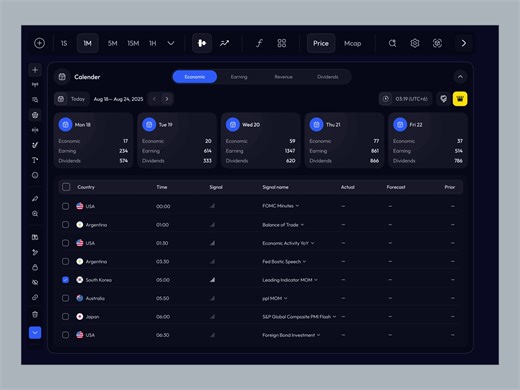Check the Argentina Fed Bostic Speech checkbox
This screenshot has width=520, height=390.
click(x=65, y=261)
